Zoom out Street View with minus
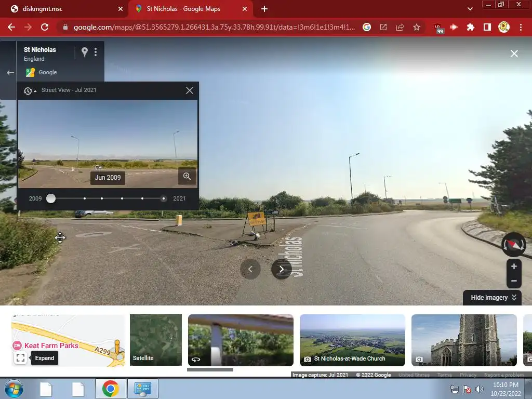Viewport: 532px width, 399px height. click(x=514, y=281)
